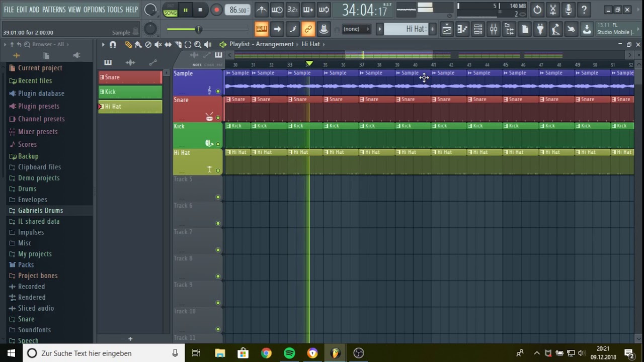Toggle Pattern/Song mode switch

(x=170, y=10)
